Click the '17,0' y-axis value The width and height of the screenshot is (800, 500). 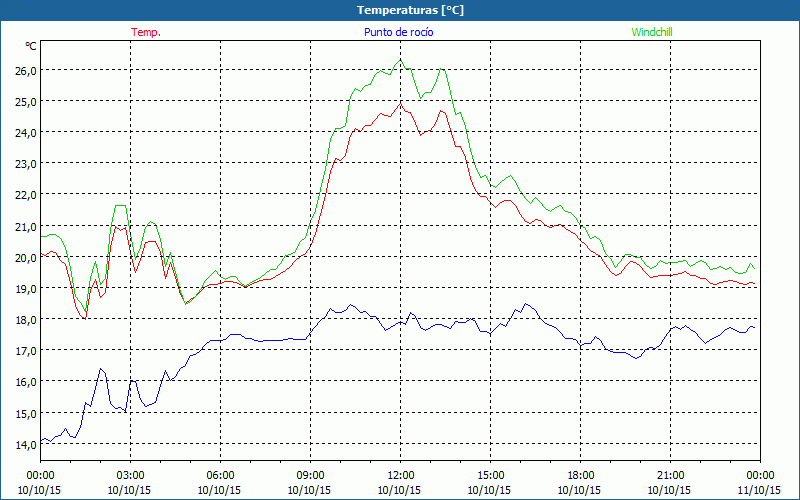[27, 351]
